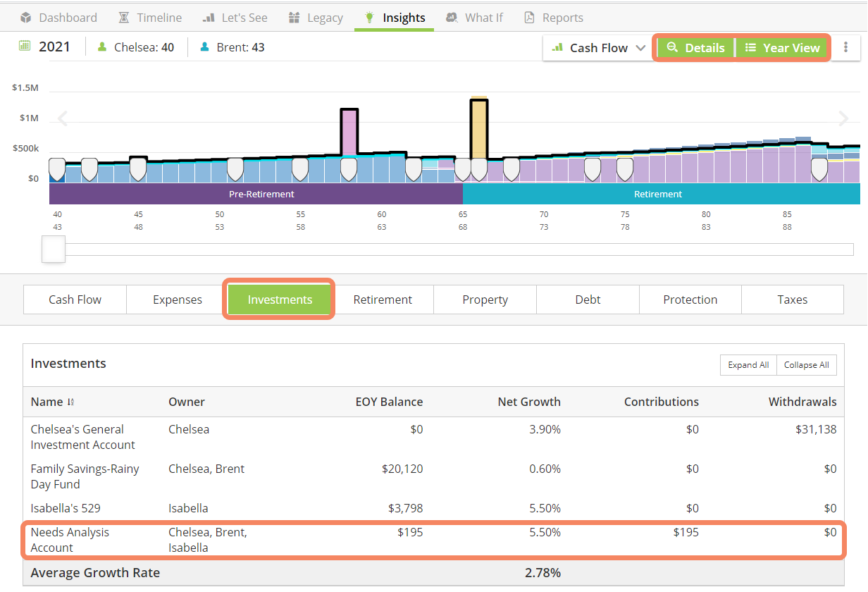
Task: Toggle the Year View button
Action: coord(782,48)
